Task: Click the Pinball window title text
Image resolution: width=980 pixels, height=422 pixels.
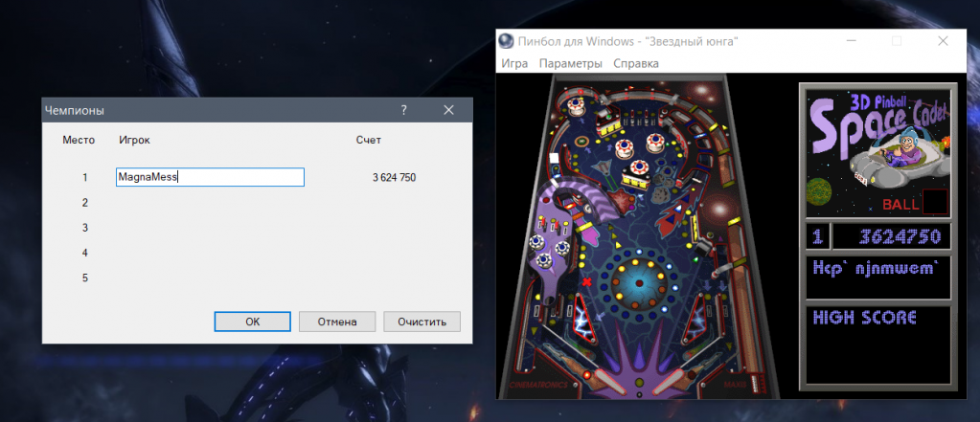Action: coord(628,42)
